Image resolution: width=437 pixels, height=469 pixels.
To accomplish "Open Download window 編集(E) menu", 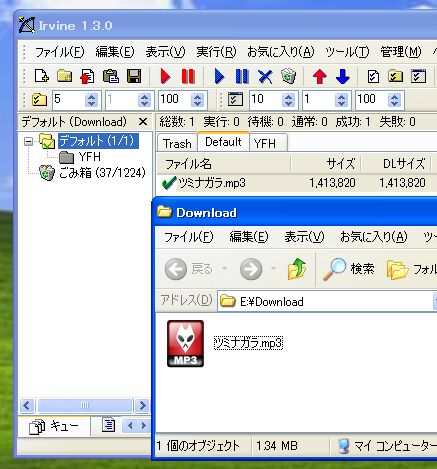I will (249, 237).
